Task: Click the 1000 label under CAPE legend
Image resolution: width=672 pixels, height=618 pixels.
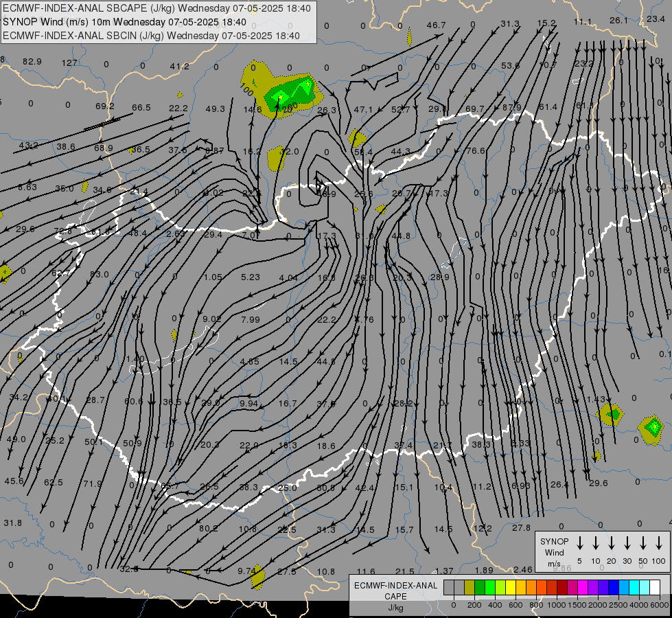Action: coord(556,605)
